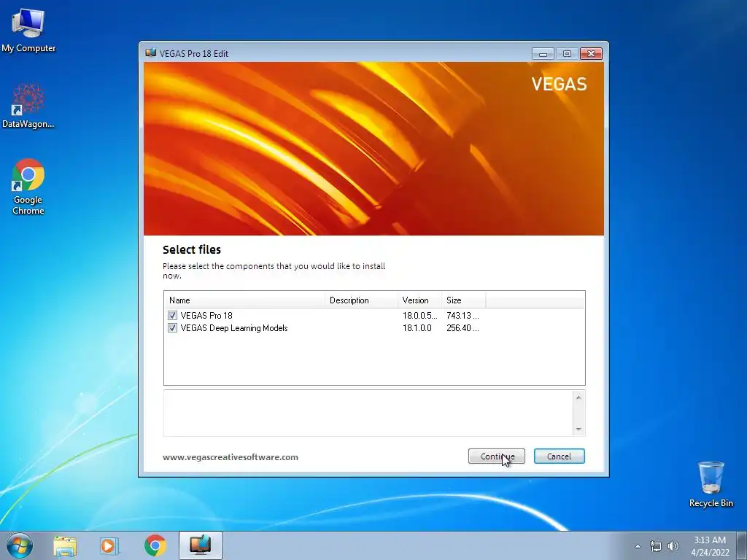Close the VEGAS Pro 18 Edit window
Screen dimensions: 747x560
591,53
